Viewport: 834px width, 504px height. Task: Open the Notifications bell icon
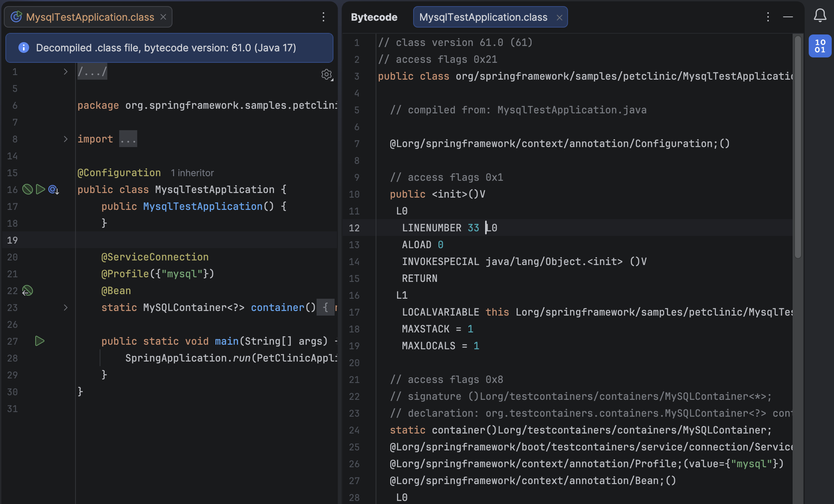pyautogui.click(x=820, y=16)
